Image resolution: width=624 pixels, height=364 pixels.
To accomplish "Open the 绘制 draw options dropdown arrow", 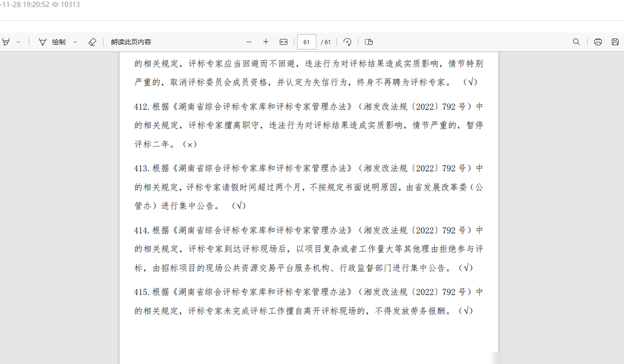I will click(75, 42).
